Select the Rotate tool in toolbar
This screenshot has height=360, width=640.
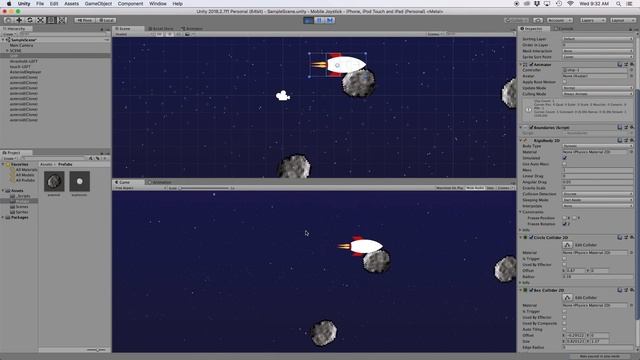29,20
